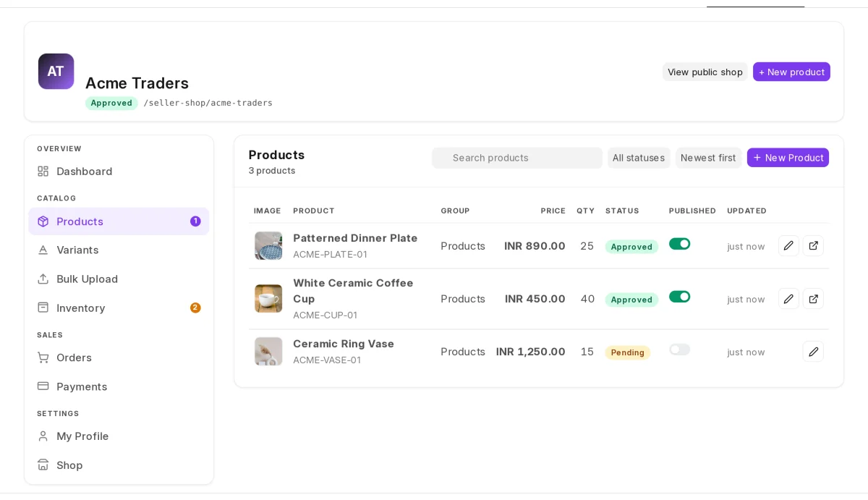Image resolution: width=868 pixels, height=500 pixels.
Task: Click the Orders cart icon
Action: click(43, 357)
